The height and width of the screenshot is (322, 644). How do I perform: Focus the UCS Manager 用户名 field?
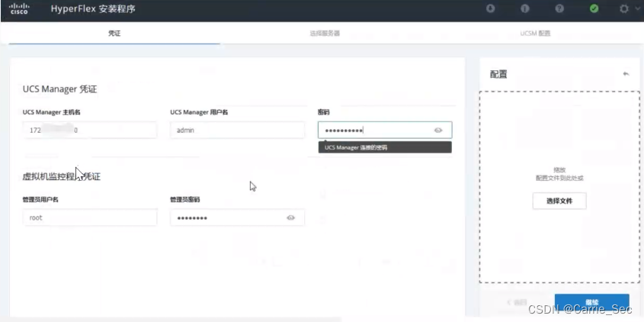point(237,130)
